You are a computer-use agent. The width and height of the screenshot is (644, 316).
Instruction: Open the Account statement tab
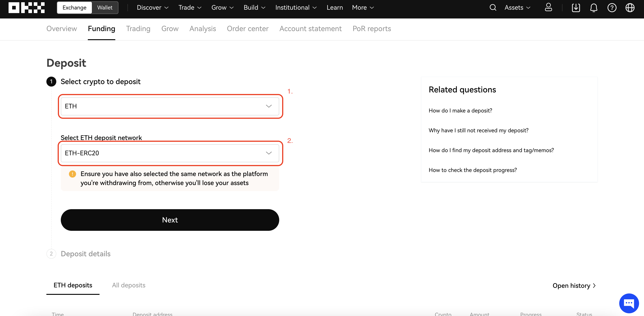(x=311, y=29)
